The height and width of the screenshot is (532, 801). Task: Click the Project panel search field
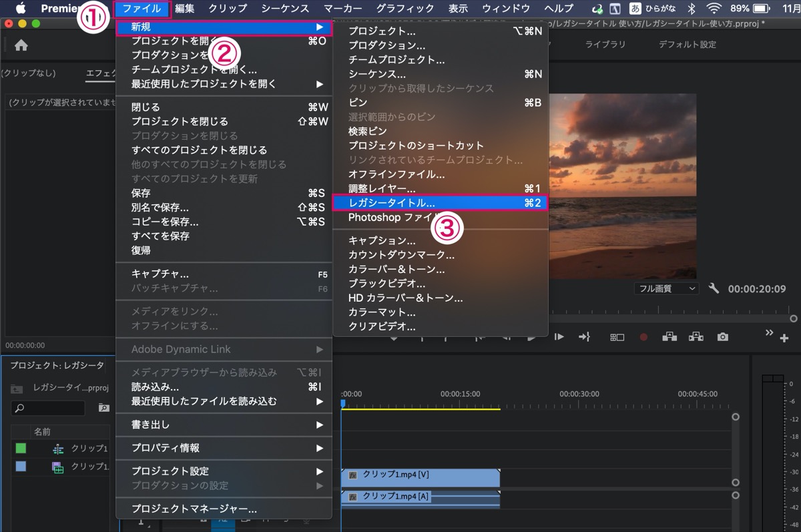point(48,407)
